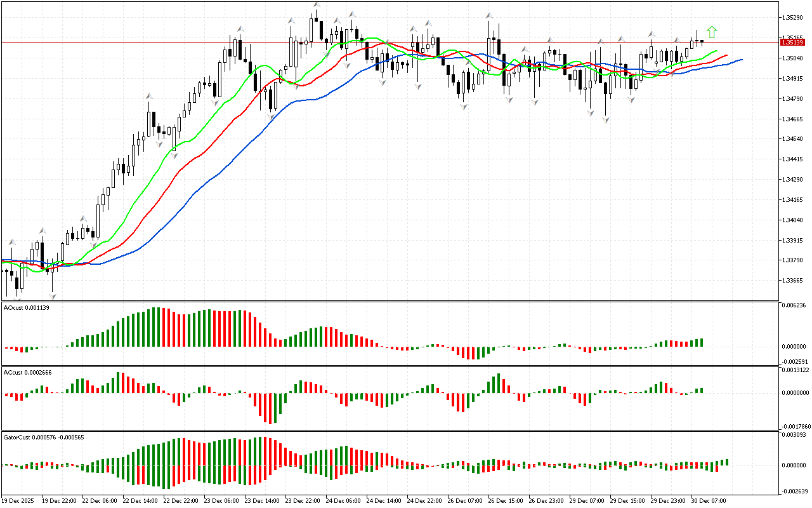
Task: Click the green up arrow signal icon
Action: [712, 31]
